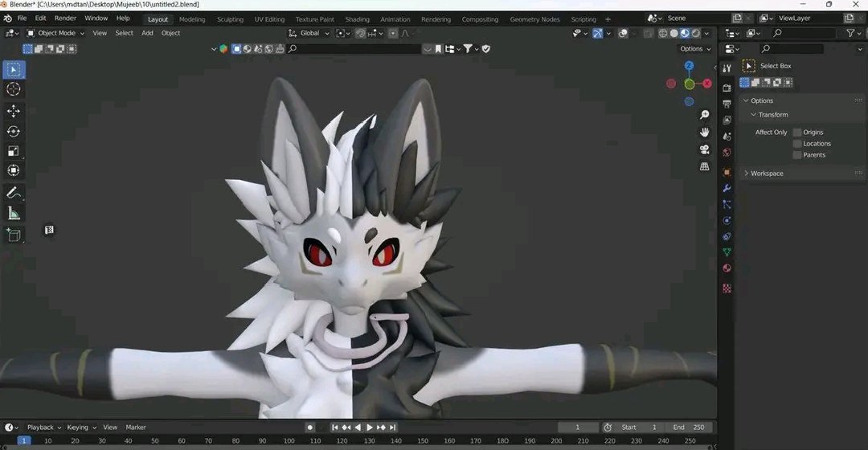Switch to Sculpting workspace tab

(x=230, y=19)
